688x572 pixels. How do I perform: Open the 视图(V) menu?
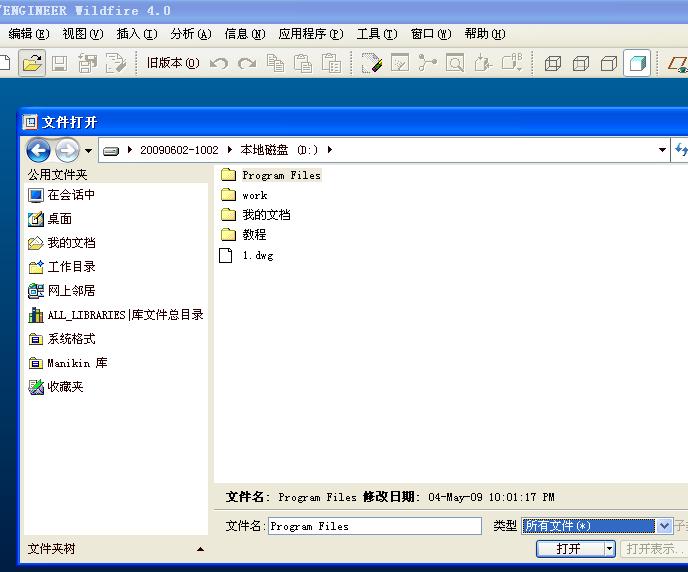pyautogui.click(x=83, y=34)
